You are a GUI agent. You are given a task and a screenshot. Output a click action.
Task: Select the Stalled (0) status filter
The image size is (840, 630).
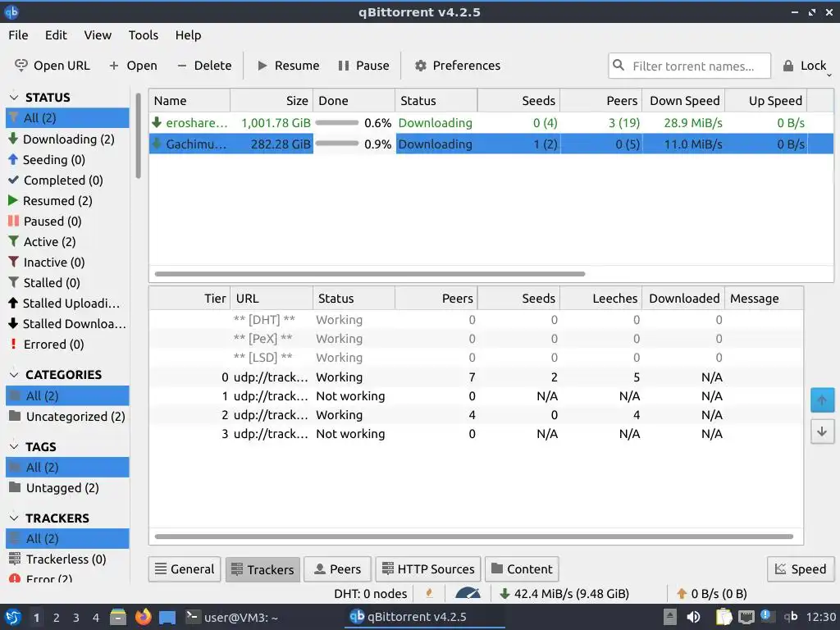click(67, 282)
